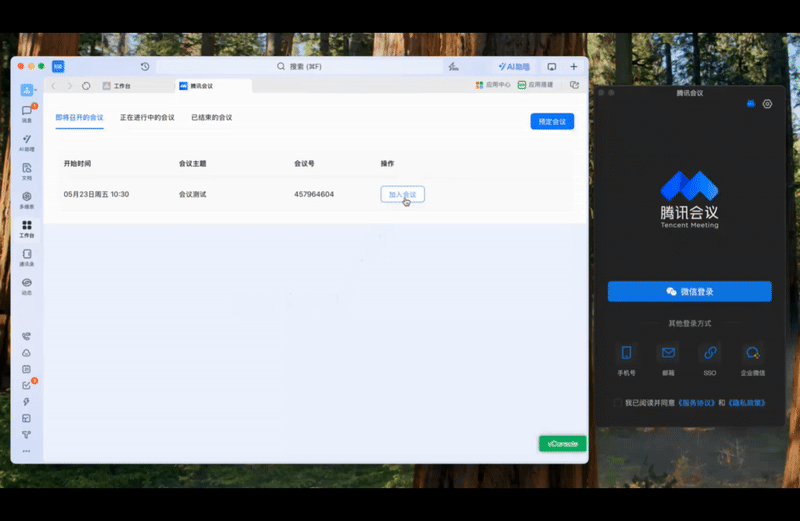Click the meeting number 457964604
Image resolution: width=800 pixels, height=521 pixels.
(x=314, y=194)
